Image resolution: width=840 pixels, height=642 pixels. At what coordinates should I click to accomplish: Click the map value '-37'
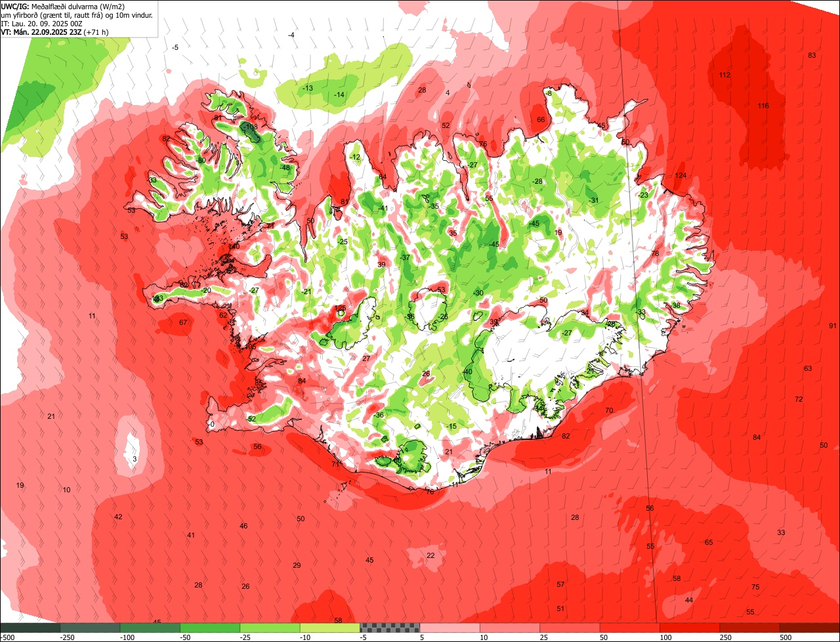[x=405, y=257]
